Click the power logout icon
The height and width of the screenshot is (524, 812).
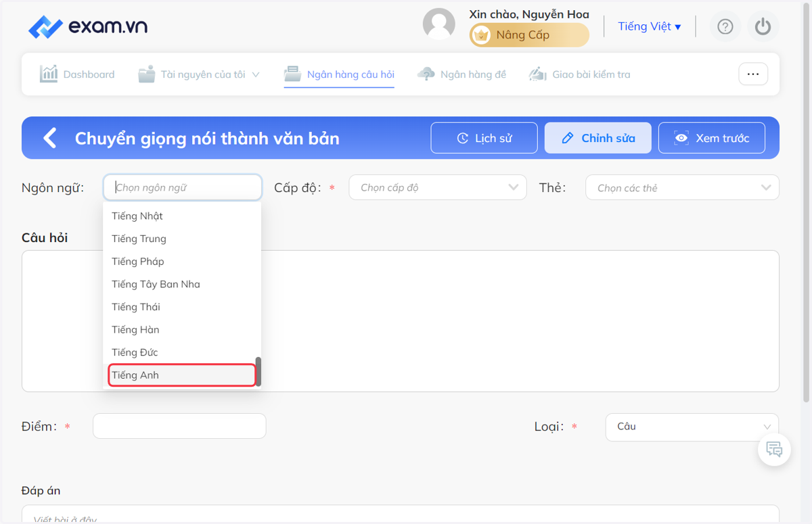pyautogui.click(x=763, y=26)
